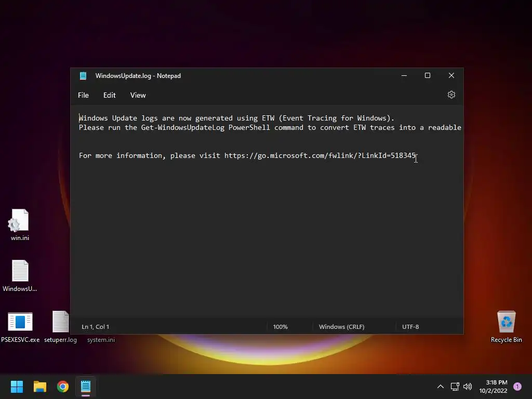Select the setuperr.log desktop file
Image resolution: width=532 pixels, height=399 pixels.
[x=60, y=327]
